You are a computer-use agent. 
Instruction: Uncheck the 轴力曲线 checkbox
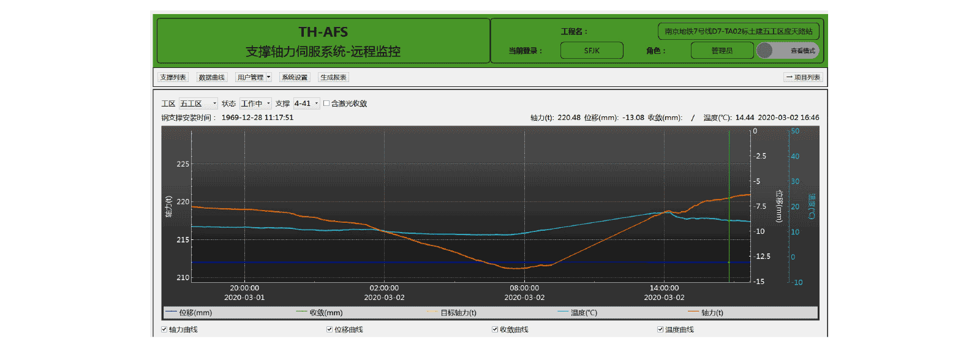pos(164,329)
